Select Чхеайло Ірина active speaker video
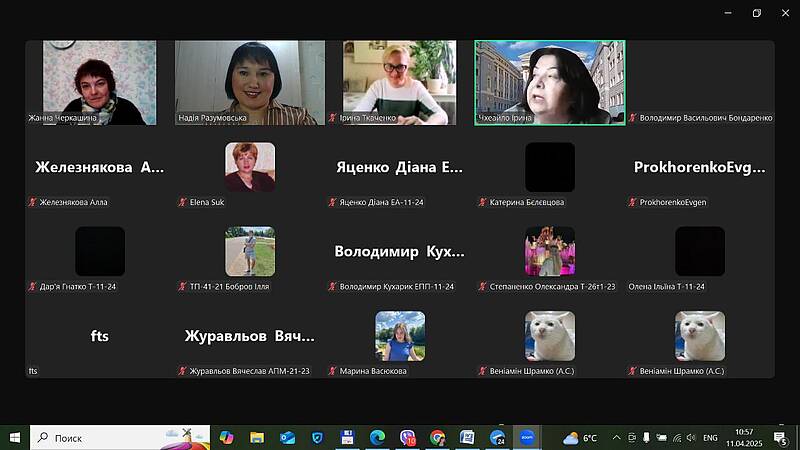The width and height of the screenshot is (800, 450). (x=549, y=82)
